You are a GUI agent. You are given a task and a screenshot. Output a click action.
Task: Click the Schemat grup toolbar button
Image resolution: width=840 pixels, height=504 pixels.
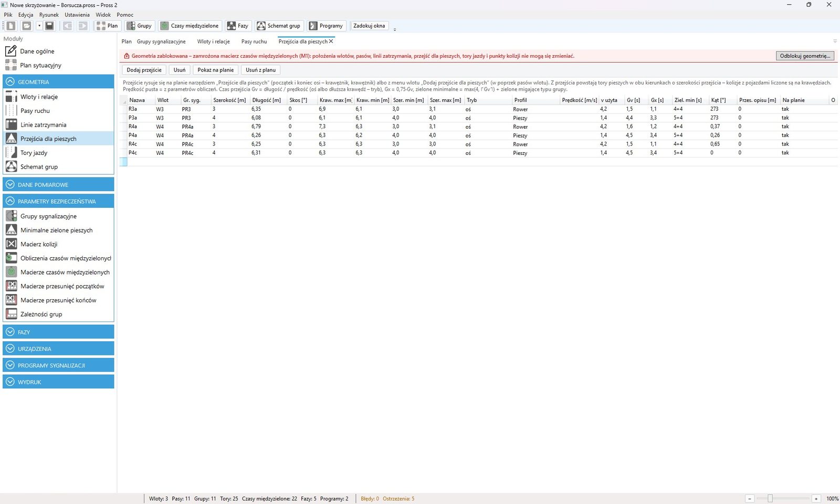[x=279, y=26]
